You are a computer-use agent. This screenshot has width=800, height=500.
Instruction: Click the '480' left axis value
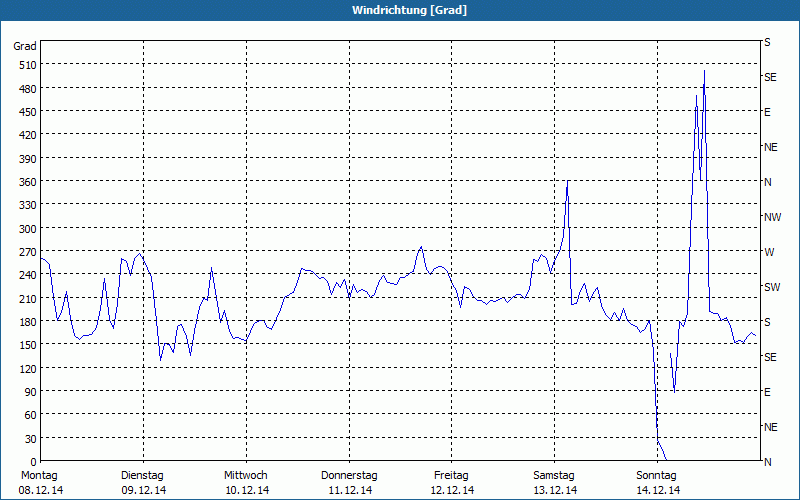(28, 88)
